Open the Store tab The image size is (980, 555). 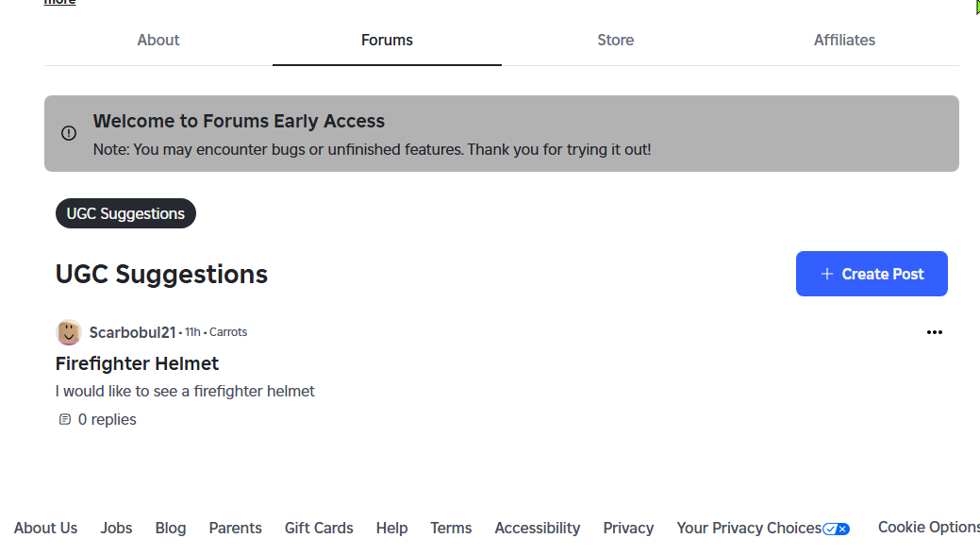[x=615, y=40]
